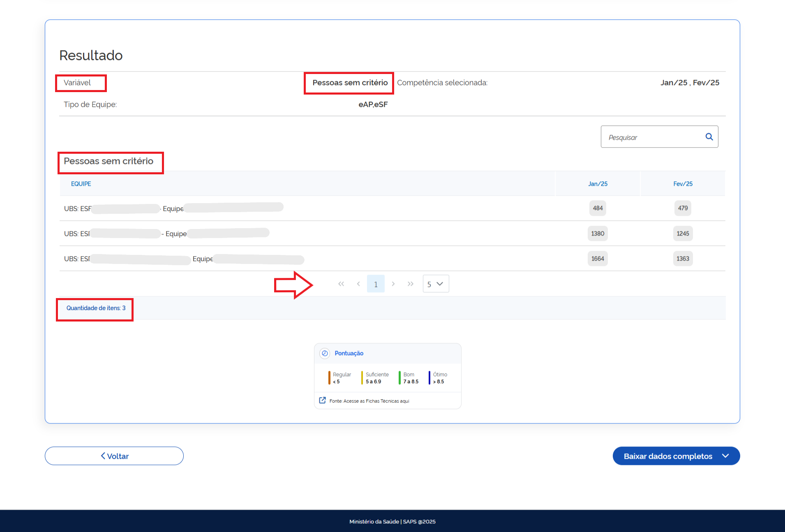
Task: Jump to the last results page
Action: [410, 284]
